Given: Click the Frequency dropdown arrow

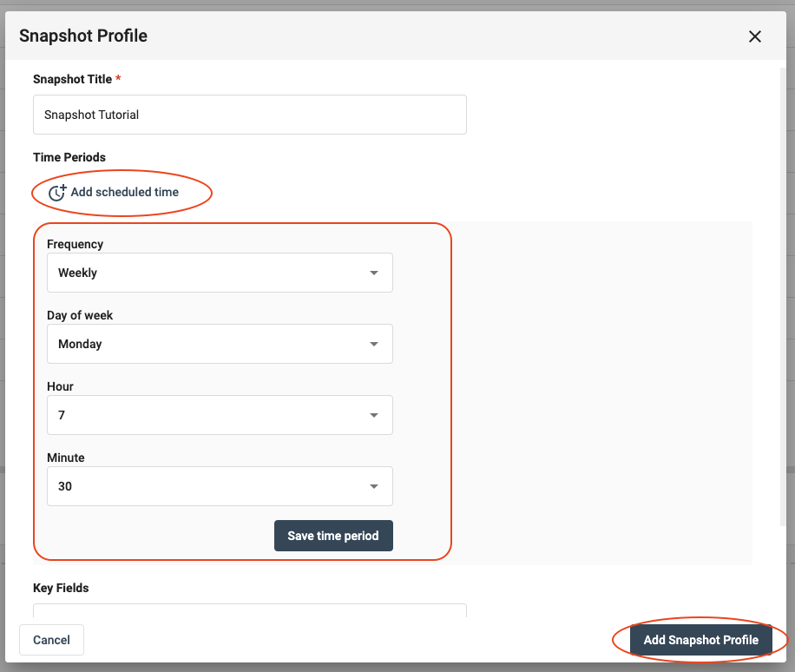Looking at the screenshot, I should [374, 273].
